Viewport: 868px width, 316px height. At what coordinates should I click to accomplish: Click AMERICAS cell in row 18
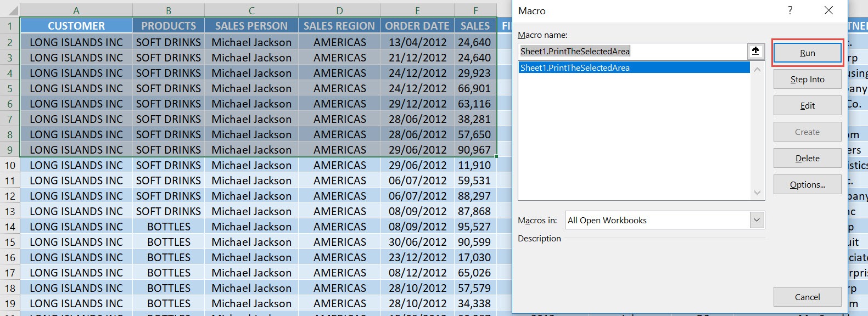(339, 288)
